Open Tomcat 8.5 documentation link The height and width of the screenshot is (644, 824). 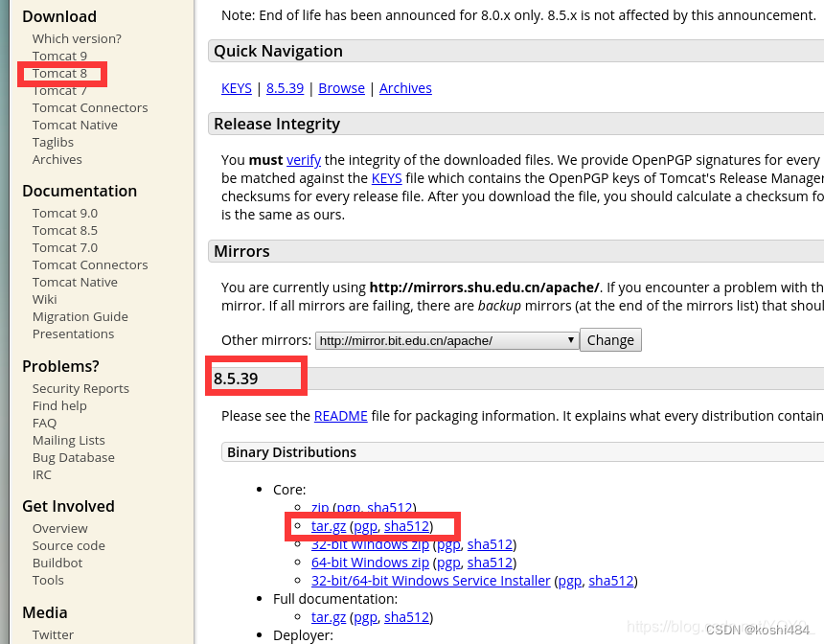tap(64, 230)
